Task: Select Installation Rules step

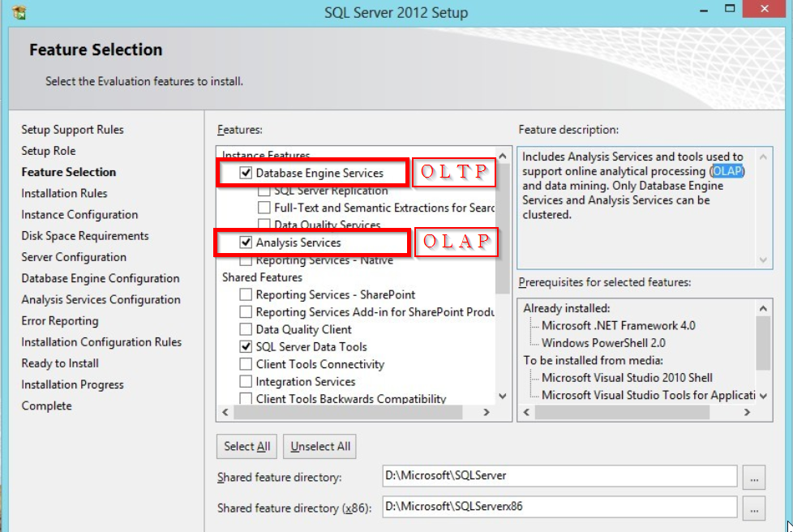Action: click(64, 193)
